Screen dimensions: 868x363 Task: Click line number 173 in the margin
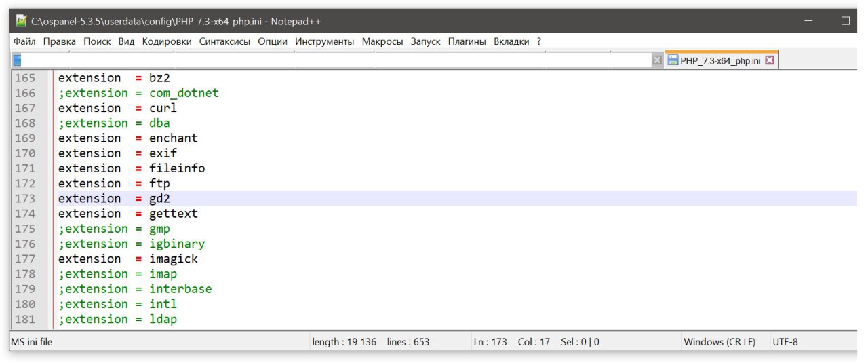25,198
